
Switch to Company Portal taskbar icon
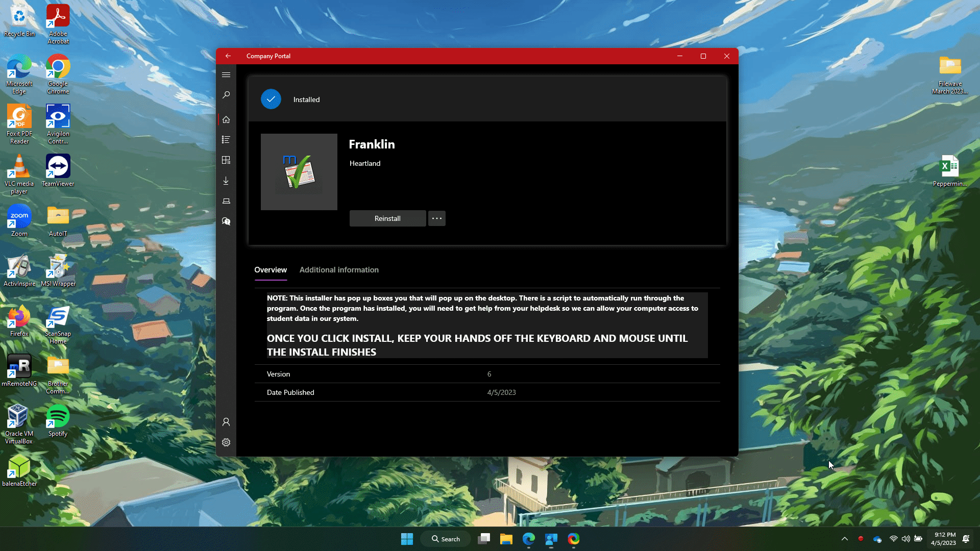(551, 539)
